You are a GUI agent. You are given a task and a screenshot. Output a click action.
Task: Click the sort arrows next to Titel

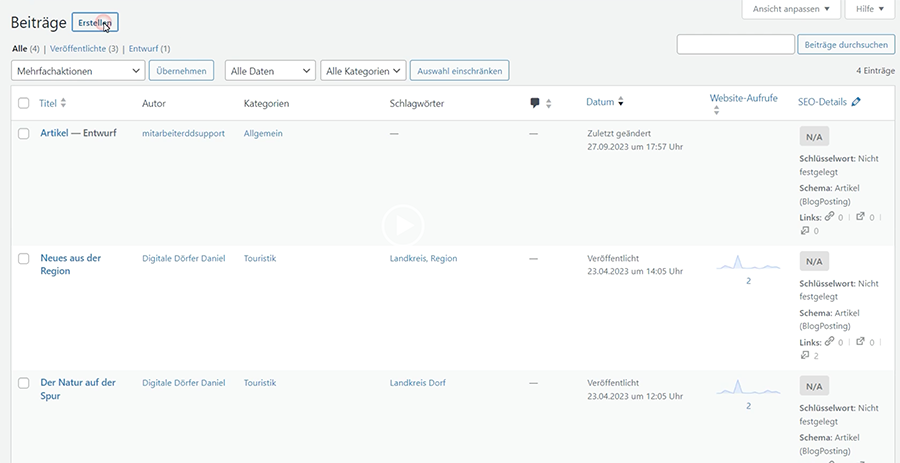(x=63, y=103)
